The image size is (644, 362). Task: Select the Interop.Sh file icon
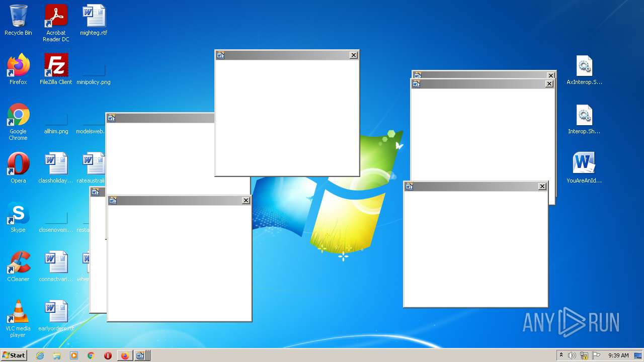584,119
